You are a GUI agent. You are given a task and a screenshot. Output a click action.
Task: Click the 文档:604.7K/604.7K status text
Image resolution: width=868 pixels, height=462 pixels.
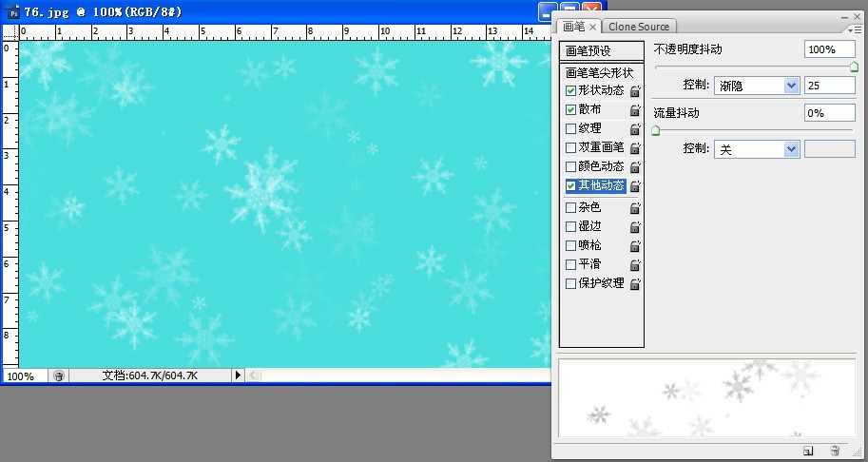click(x=149, y=375)
